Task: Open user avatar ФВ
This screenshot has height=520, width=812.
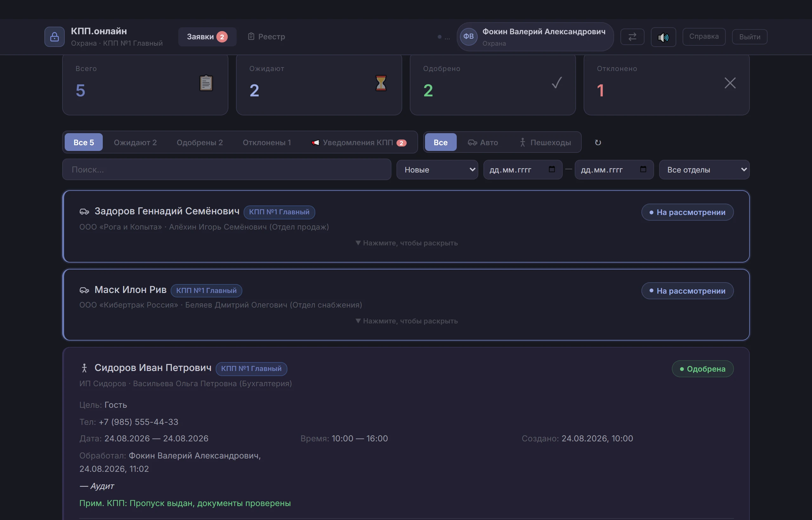Action: [x=468, y=36]
